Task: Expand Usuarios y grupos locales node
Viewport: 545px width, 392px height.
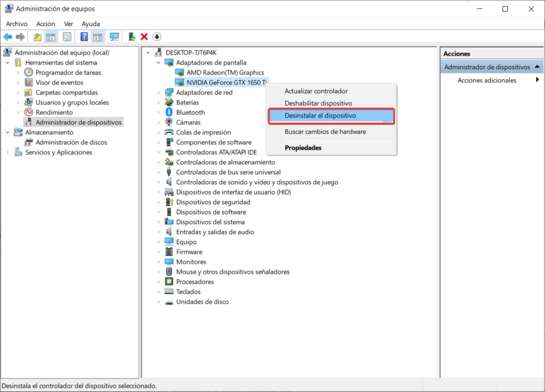Action: (18, 102)
